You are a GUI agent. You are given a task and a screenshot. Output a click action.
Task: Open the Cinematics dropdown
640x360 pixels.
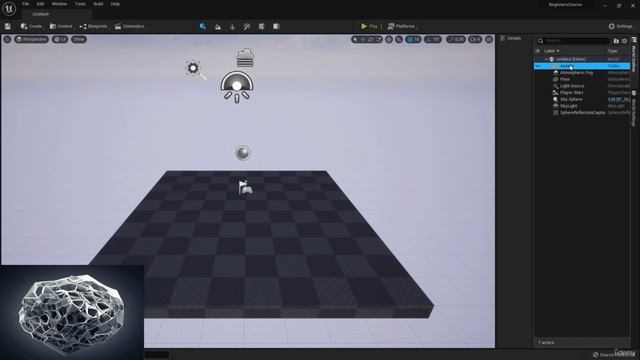(x=130, y=27)
